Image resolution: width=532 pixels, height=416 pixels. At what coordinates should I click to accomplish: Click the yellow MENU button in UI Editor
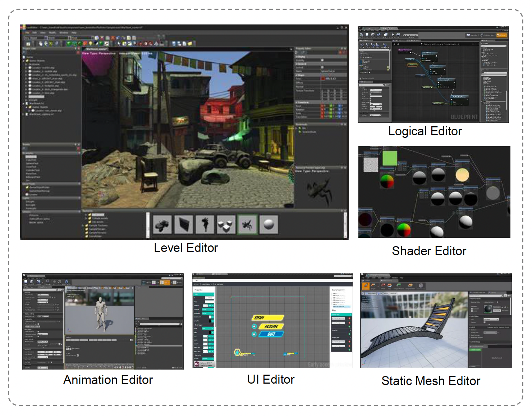(267, 318)
